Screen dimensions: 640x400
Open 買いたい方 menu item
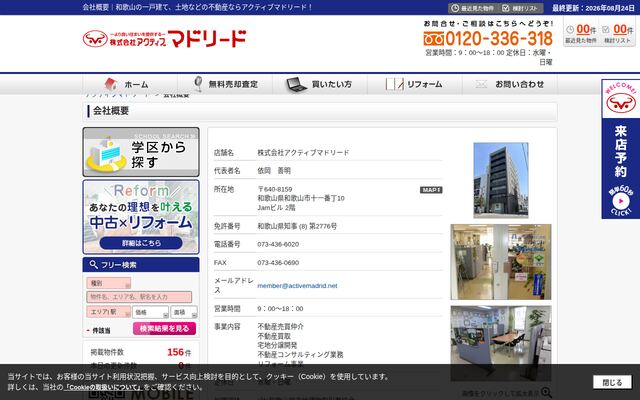point(320,84)
